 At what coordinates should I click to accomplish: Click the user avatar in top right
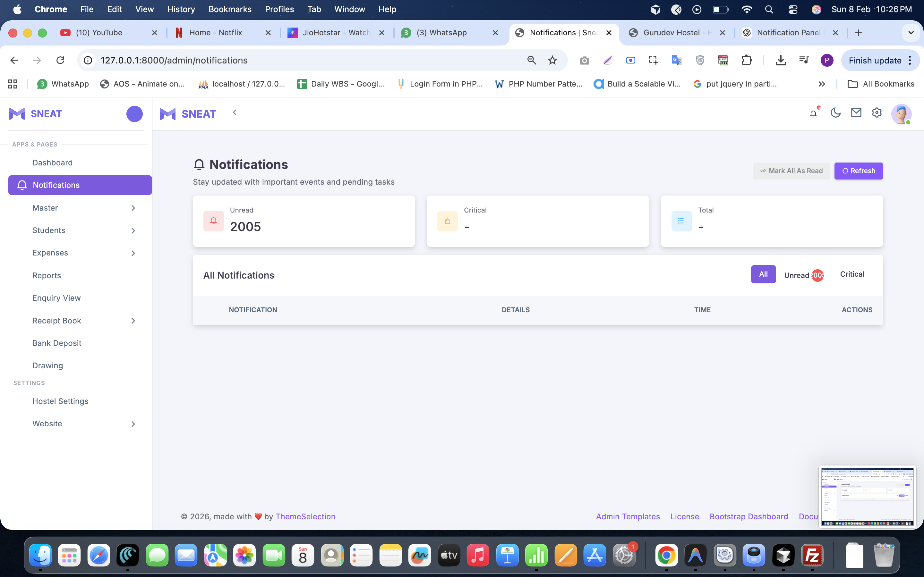[901, 114]
